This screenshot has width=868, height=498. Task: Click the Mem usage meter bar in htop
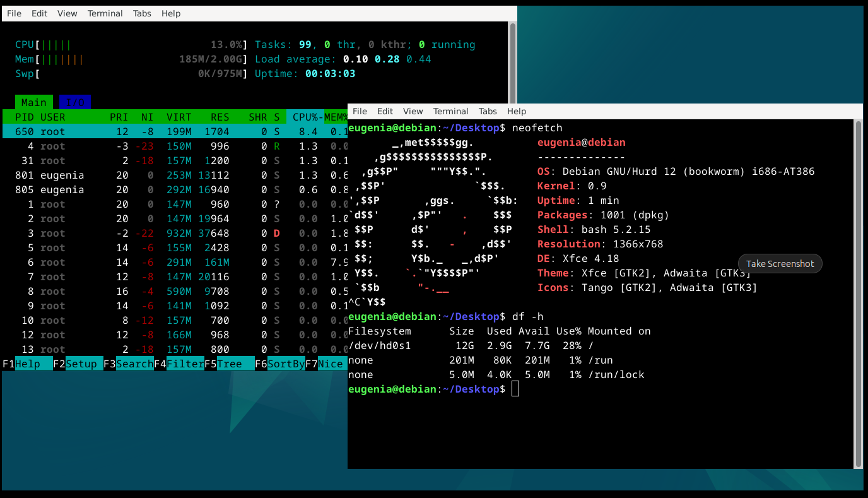[x=132, y=59]
